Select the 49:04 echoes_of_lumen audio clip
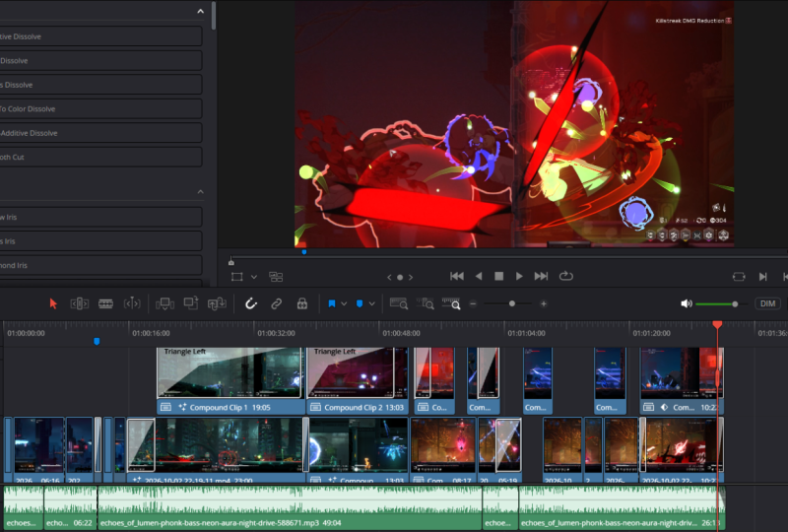 click(290, 508)
